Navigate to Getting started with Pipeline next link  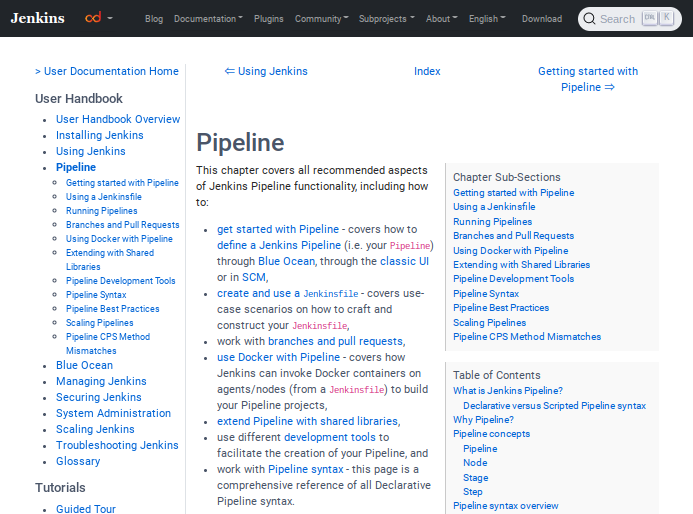pos(588,79)
